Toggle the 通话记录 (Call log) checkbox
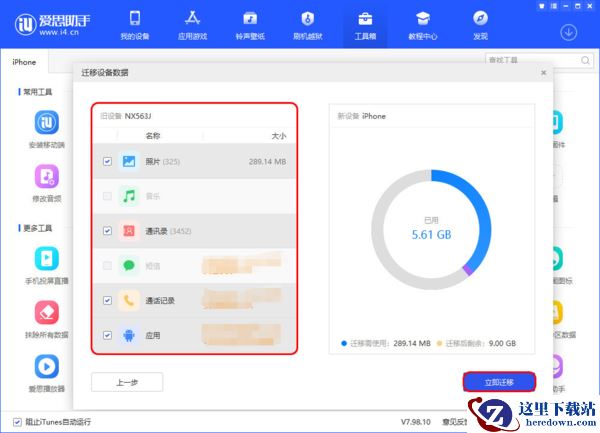 coord(108,300)
